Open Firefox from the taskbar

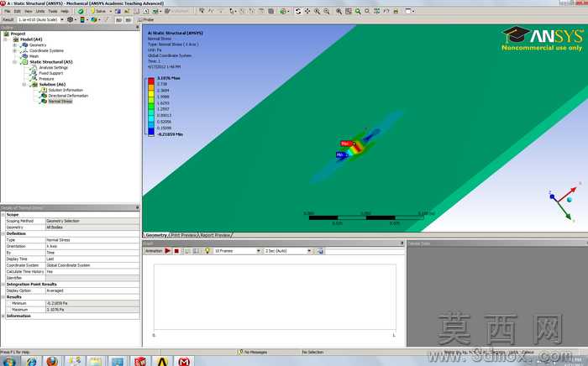(x=52, y=362)
